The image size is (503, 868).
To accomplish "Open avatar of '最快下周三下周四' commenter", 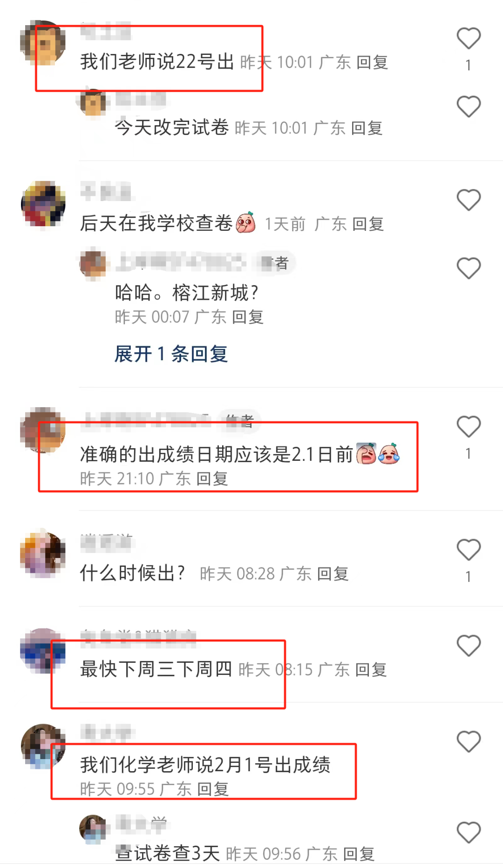I will (43, 651).
